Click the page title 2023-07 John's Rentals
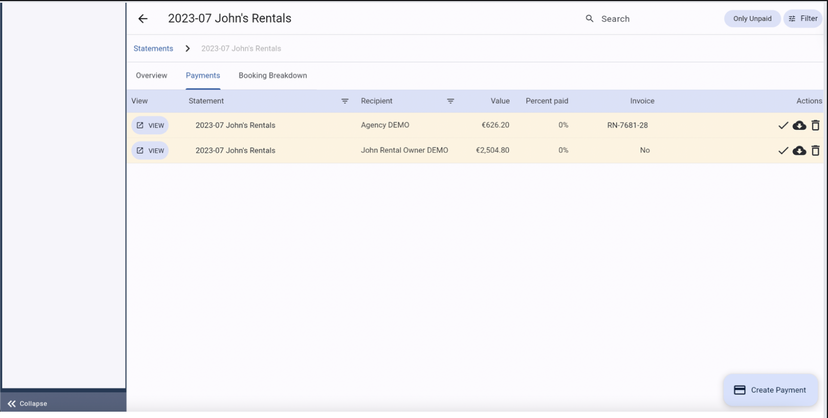The image size is (828, 418). (230, 18)
